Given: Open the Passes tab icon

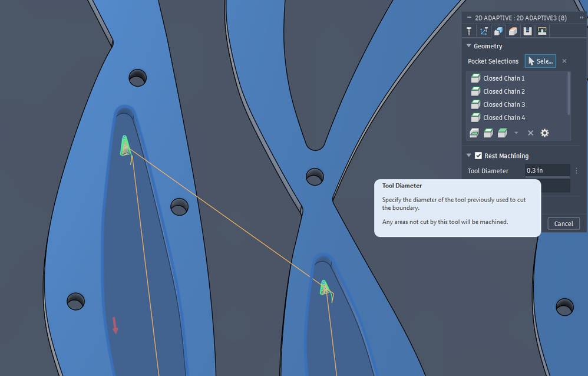Looking at the screenshot, I should coord(528,31).
